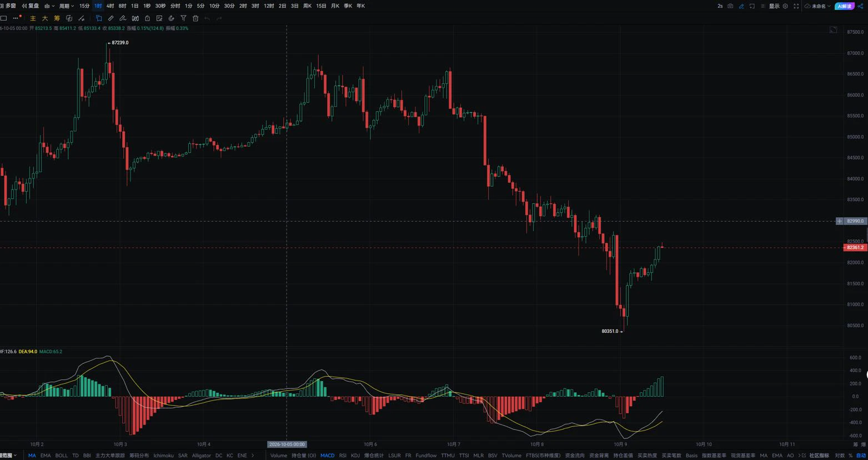The image size is (868, 460).
Task: Open the 周期 period dropdown
Action: 67,6
